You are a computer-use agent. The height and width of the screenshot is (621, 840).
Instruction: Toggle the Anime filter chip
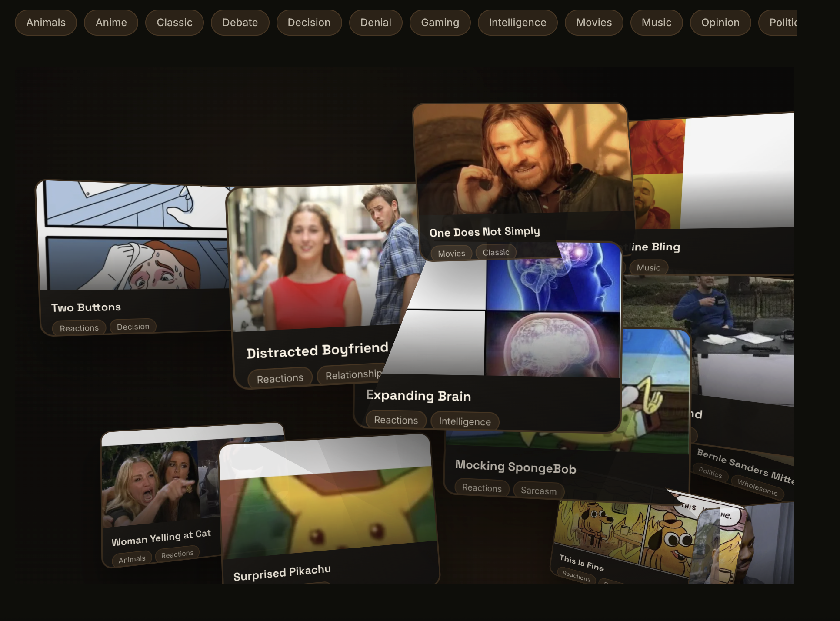(x=111, y=23)
